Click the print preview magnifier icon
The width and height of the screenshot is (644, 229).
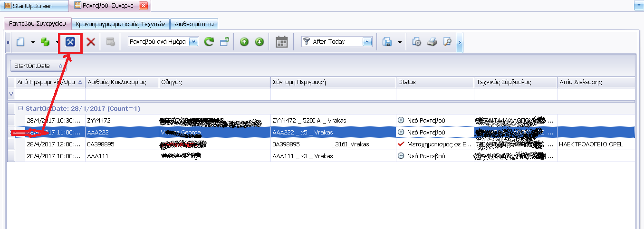point(447,42)
